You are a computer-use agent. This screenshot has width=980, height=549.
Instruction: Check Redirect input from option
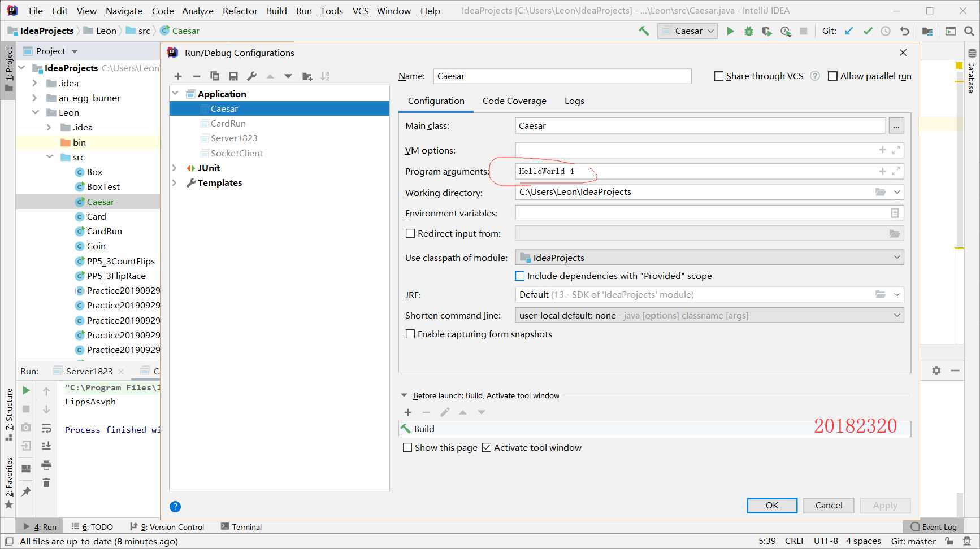[x=410, y=233]
